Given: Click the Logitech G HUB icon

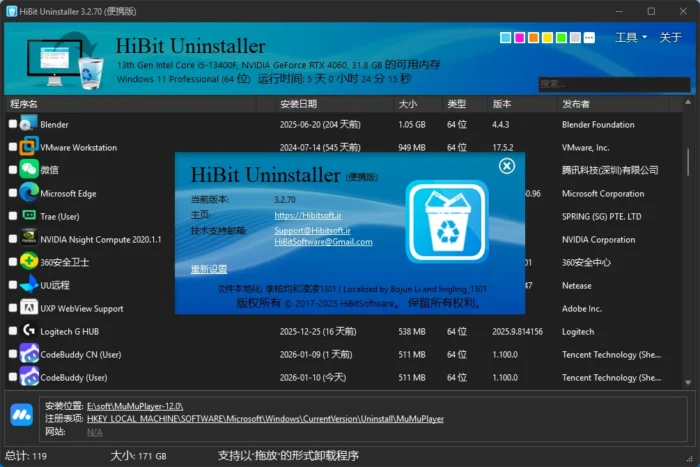Looking at the screenshot, I should pos(29,331).
